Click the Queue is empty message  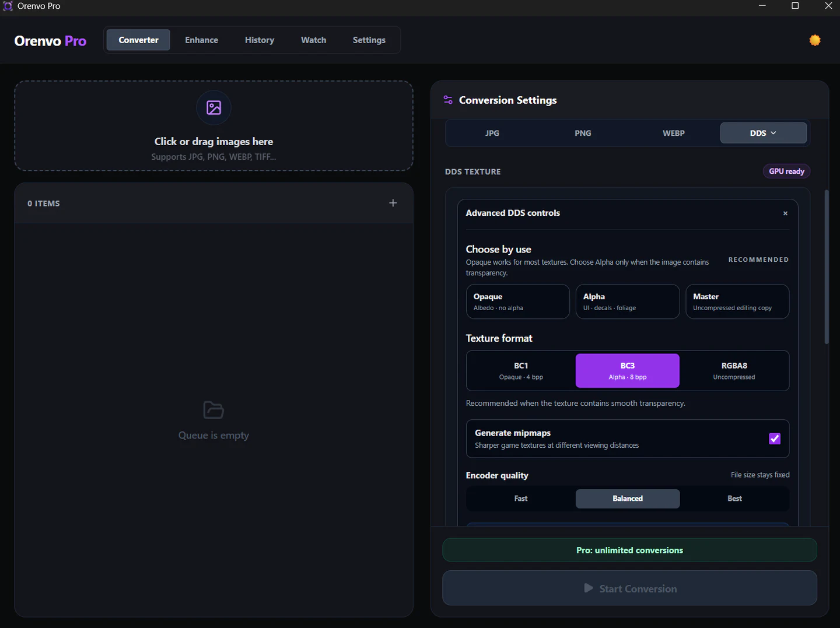[x=213, y=436]
